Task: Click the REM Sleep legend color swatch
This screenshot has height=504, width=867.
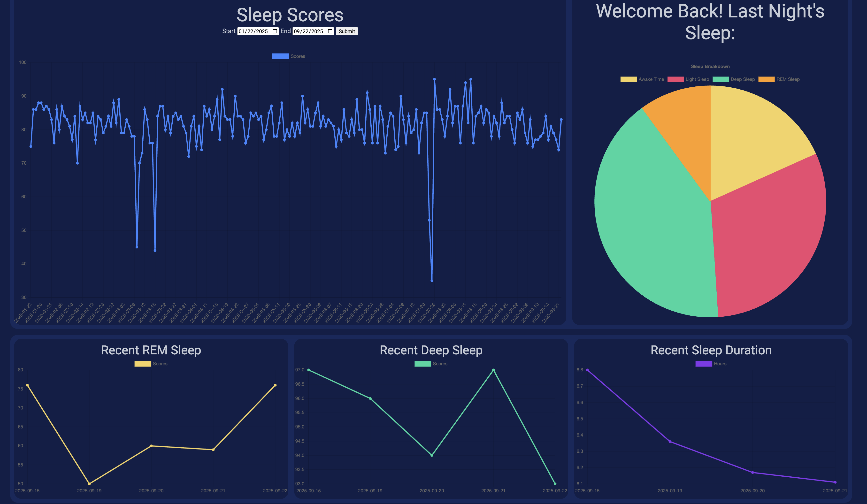Action: 766,79
